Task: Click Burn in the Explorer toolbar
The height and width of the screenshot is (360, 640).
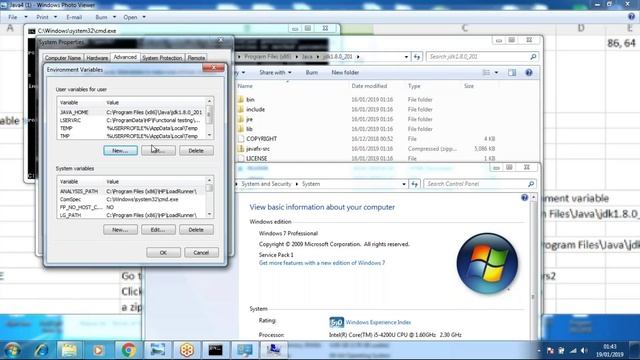Action: 311,73
